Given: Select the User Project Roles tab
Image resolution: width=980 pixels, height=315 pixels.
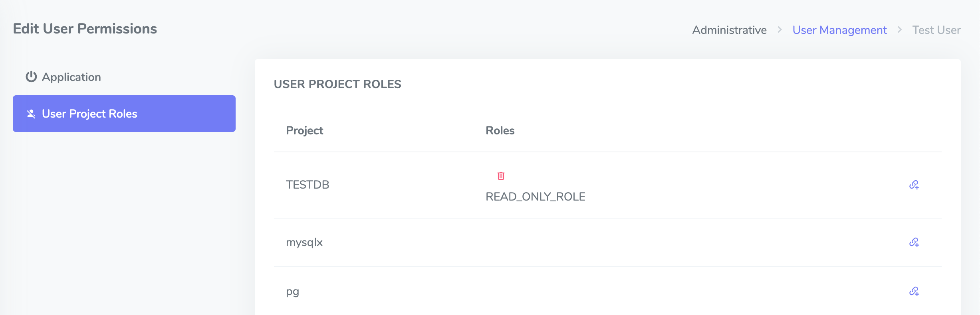Looking at the screenshot, I should (124, 114).
